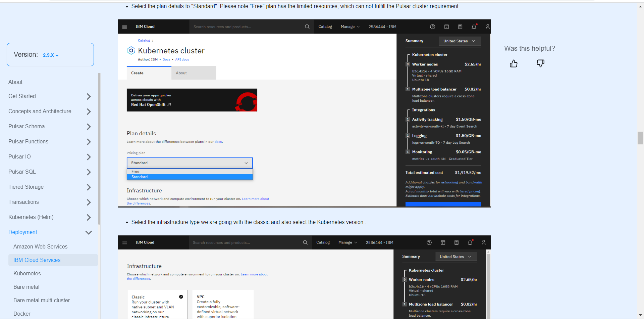This screenshot has width=644, height=319.
Task: Open About in docs sidebar
Action: pos(15,82)
